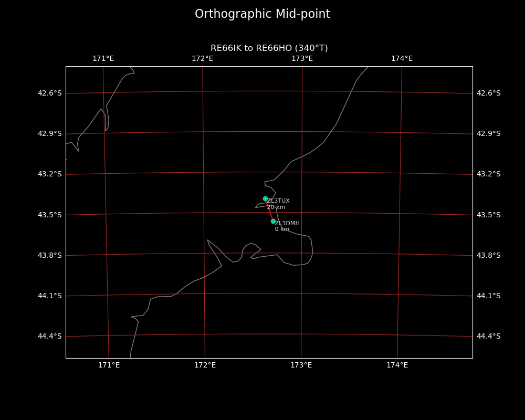Select the bottom 172°E longitude label
525x420 pixels.
(x=205, y=365)
